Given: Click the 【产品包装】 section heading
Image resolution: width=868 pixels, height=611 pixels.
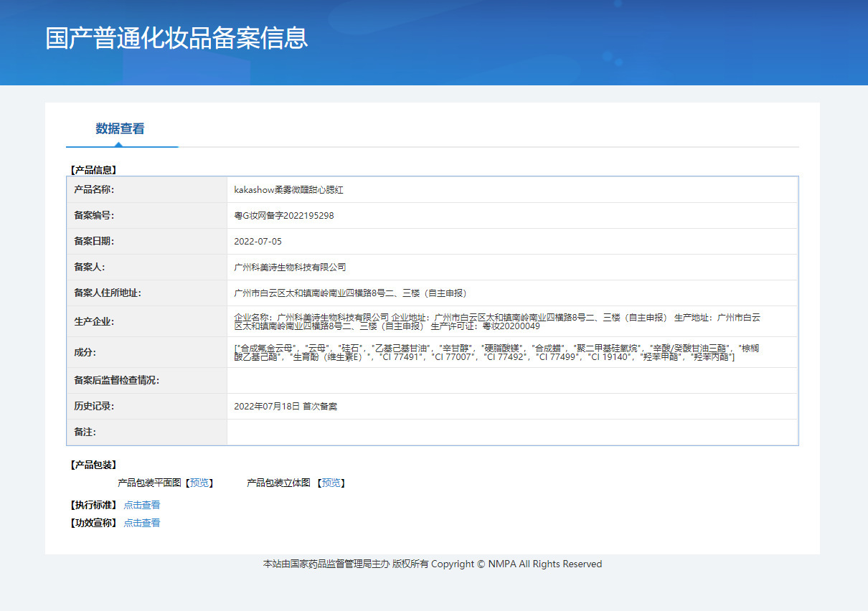Looking at the screenshot, I should [x=93, y=465].
